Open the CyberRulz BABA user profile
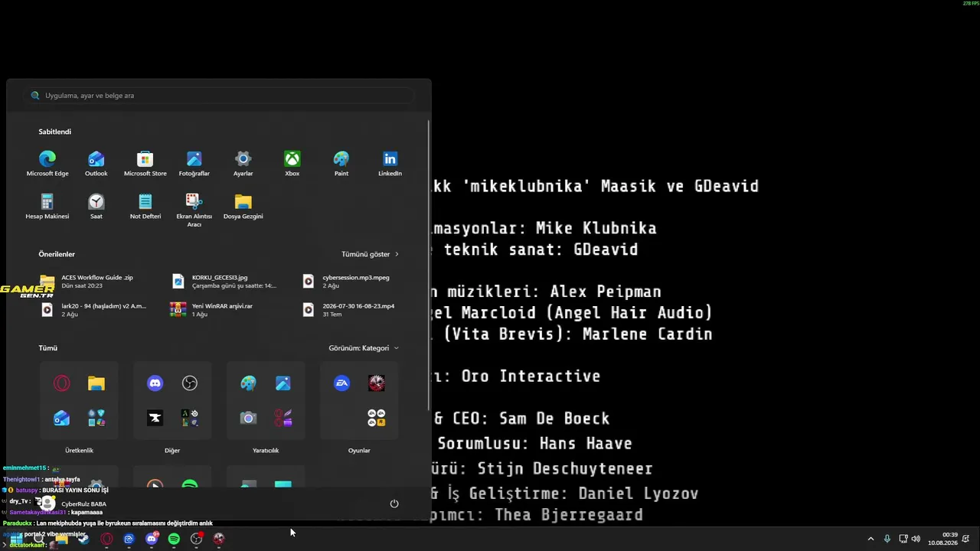This screenshot has height=551, width=980. coord(73,504)
